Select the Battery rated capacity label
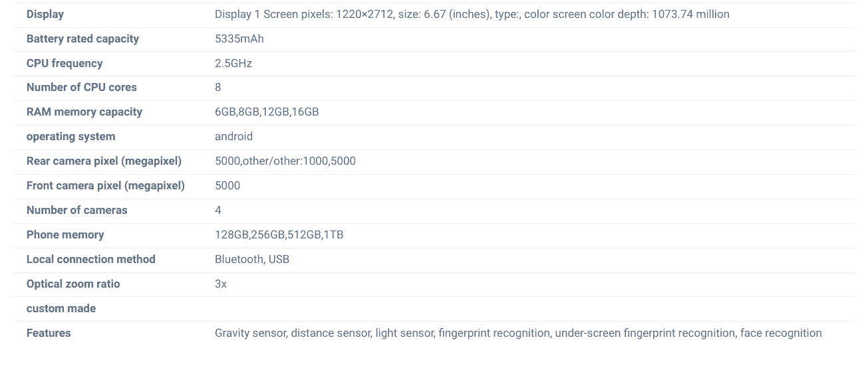Viewport: 868px width, 368px height. 82,39
